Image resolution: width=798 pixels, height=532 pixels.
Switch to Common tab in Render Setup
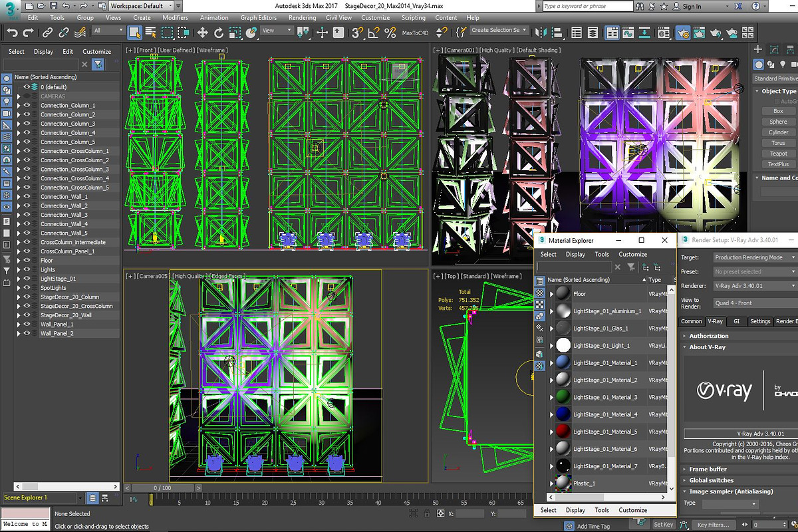pos(692,321)
